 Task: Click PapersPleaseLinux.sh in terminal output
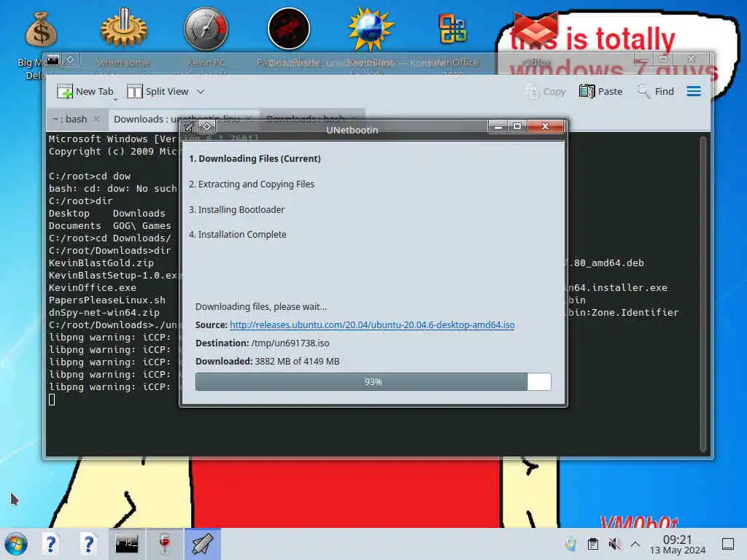point(107,300)
